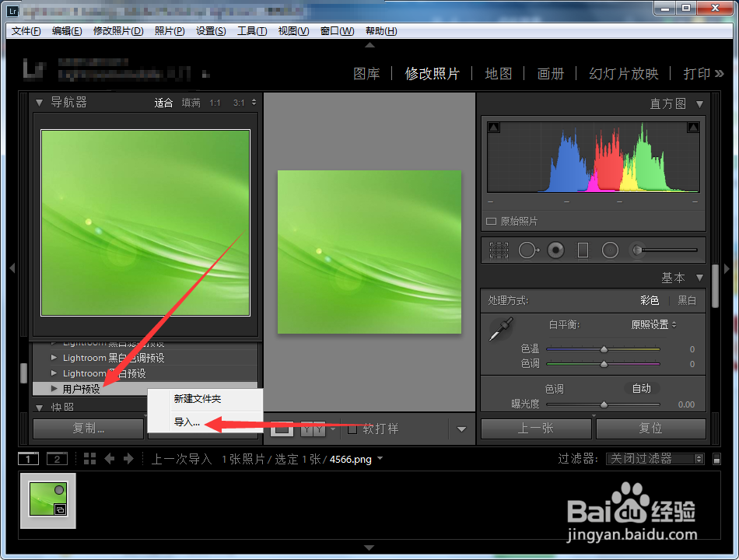This screenshot has width=739, height=560.
Task: Show more modules with double chevron
Action: pos(720,74)
